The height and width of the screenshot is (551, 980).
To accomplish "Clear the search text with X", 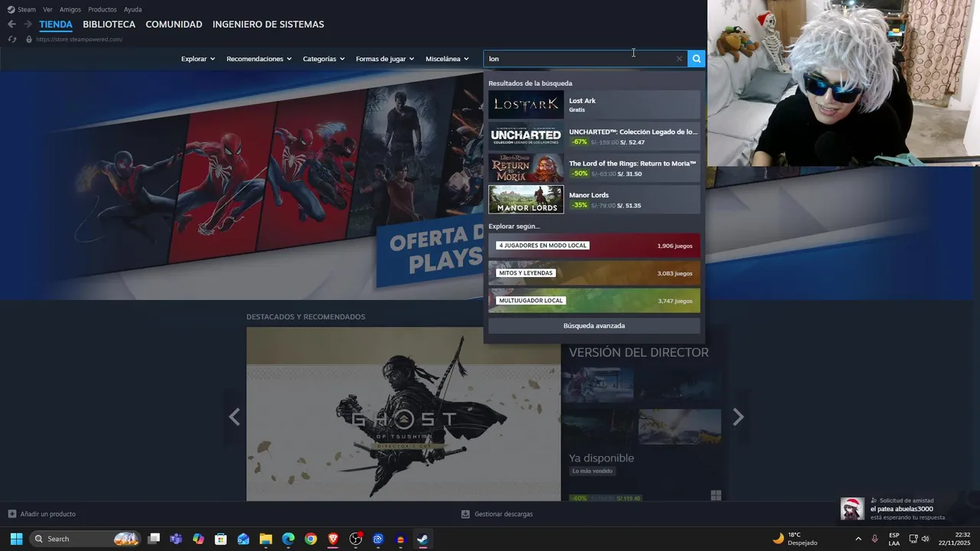I will pos(679,59).
